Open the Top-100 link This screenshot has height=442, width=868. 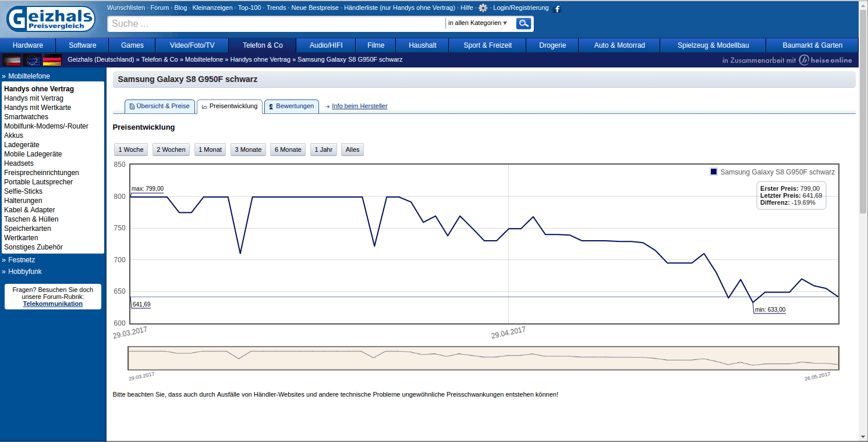[249, 8]
